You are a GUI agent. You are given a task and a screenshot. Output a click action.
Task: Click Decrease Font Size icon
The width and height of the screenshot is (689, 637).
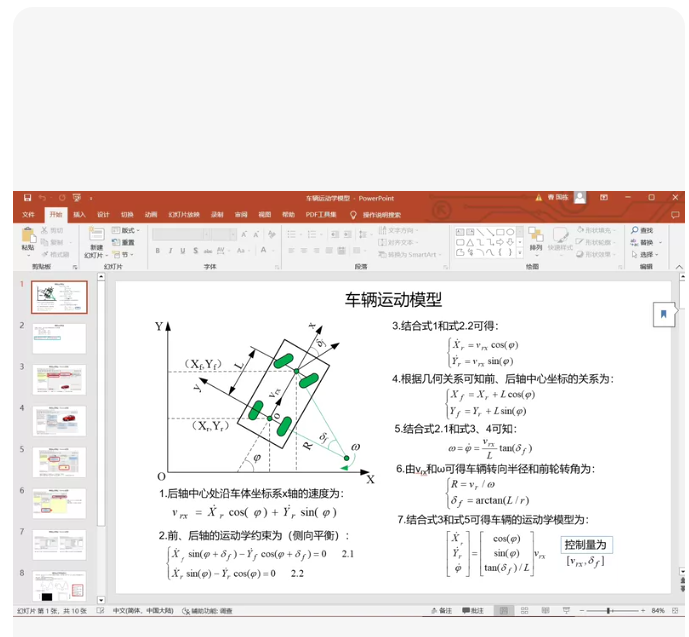(x=256, y=234)
